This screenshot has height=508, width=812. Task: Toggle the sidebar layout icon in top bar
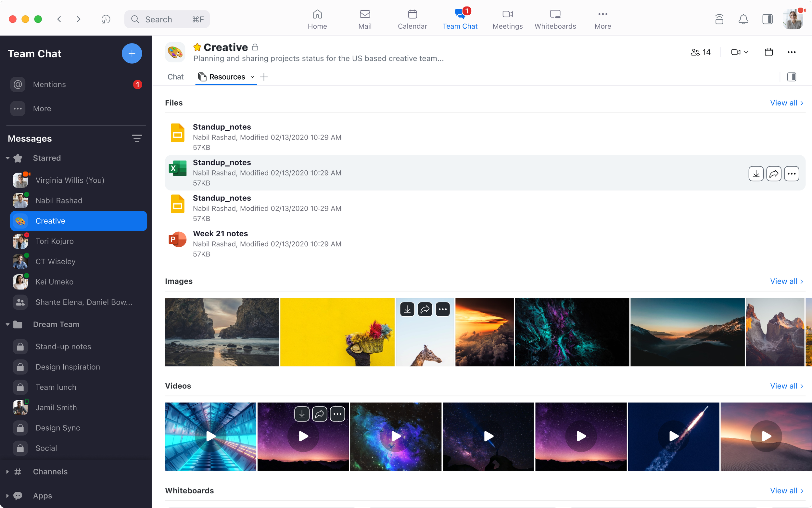pos(768,19)
